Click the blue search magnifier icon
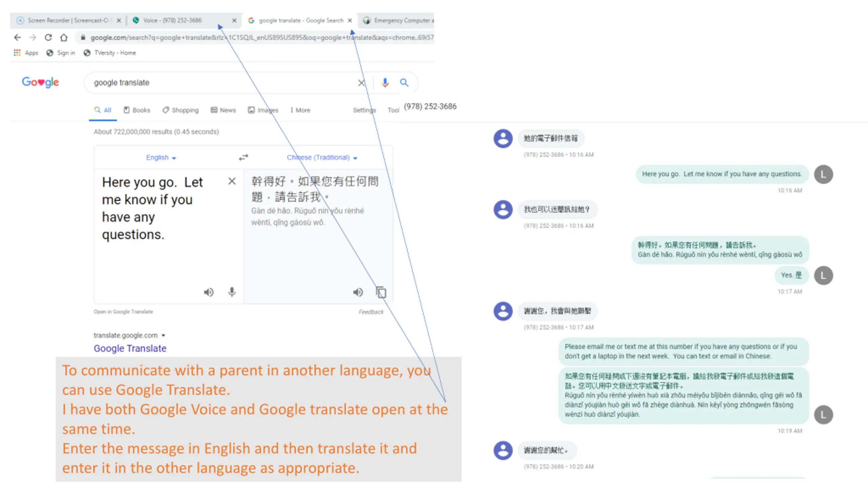Screen dimensions: 868x488 [x=404, y=83]
